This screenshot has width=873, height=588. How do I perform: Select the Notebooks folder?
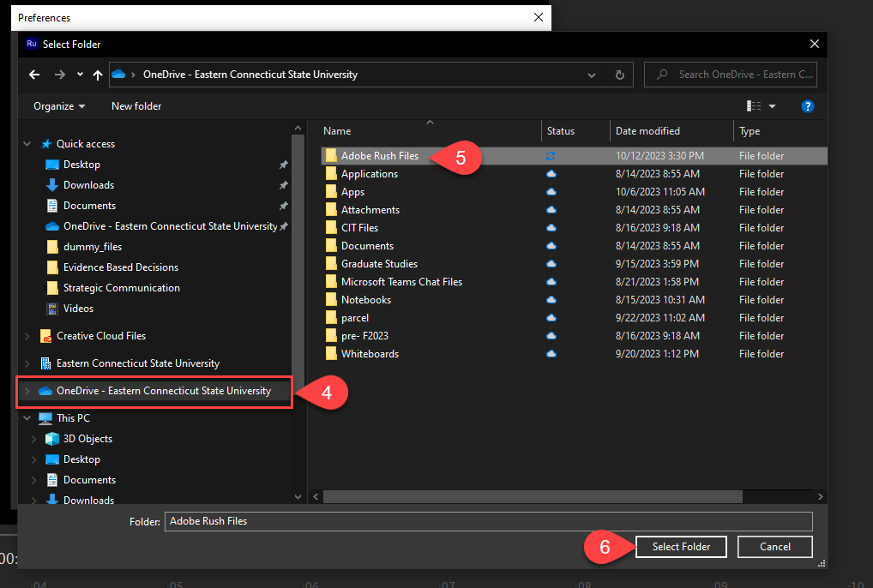366,300
